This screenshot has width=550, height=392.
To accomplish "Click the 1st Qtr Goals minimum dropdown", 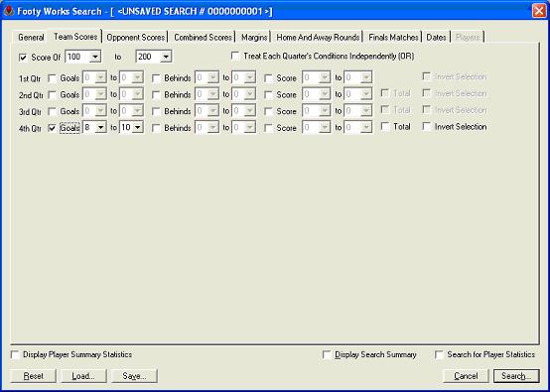I will pos(94,77).
